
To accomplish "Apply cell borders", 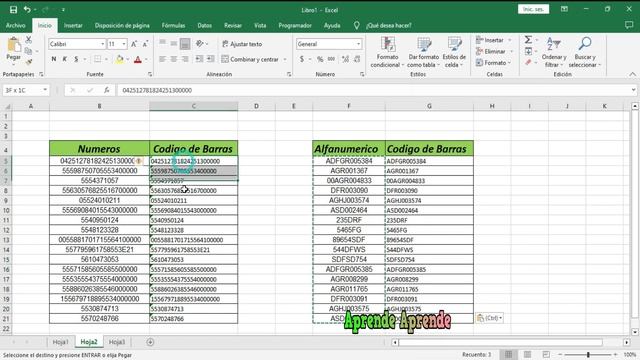I will pyautogui.click(x=97, y=59).
